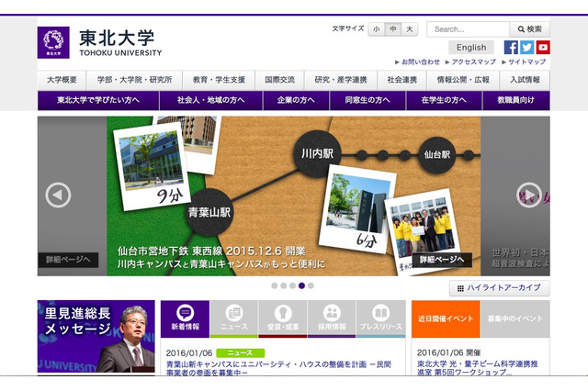
Task: Click the Tohoku University purple logo emblem
Action: click(x=53, y=42)
